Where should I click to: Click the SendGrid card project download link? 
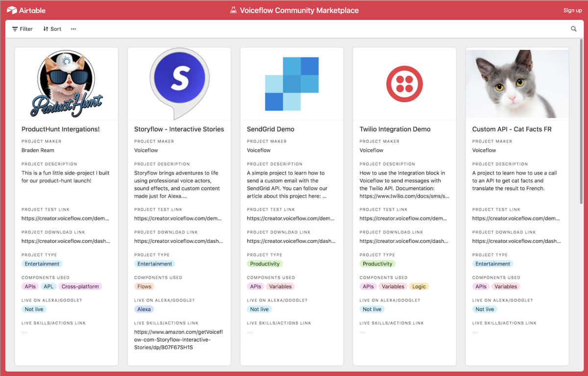pyautogui.click(x=291, y=241)
